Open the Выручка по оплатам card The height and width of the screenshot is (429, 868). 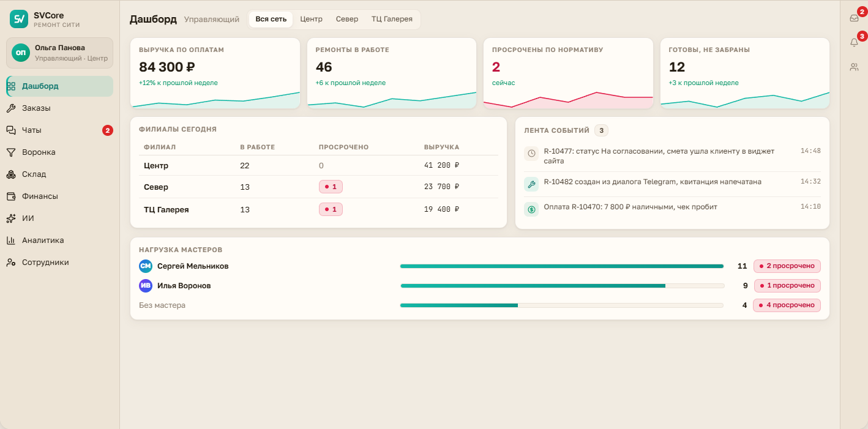point(215,73)
